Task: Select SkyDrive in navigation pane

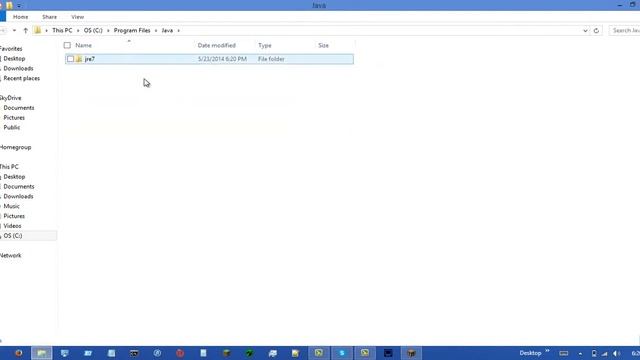Action: (11, 98)
